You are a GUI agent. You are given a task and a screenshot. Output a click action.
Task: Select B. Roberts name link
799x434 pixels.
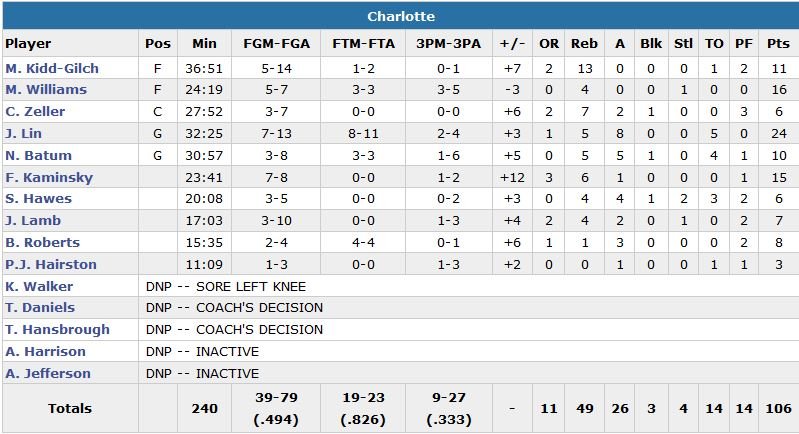[x=40, y=242]
